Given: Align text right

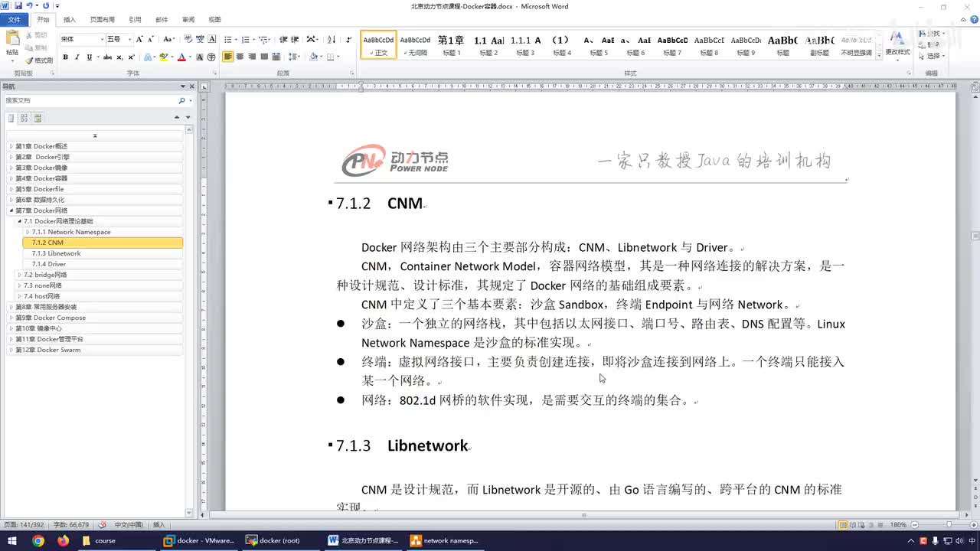Looking at the screenshot, I should [x=252, y=57].
